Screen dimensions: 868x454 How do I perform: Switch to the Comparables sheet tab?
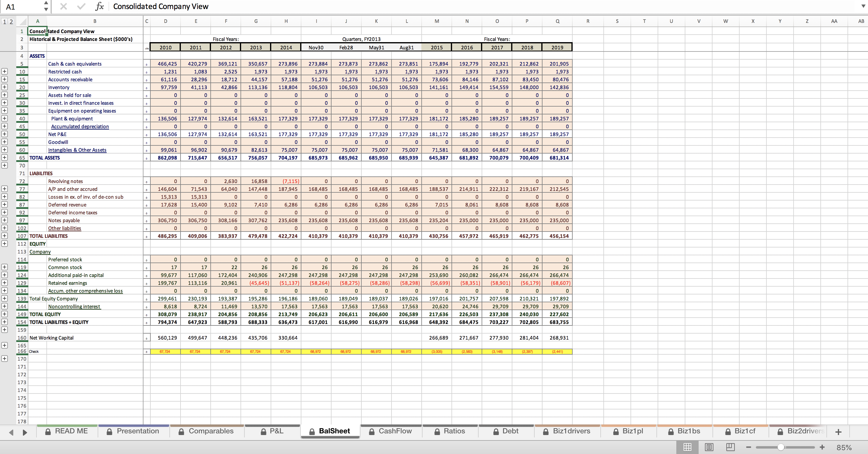pos(206,431)
